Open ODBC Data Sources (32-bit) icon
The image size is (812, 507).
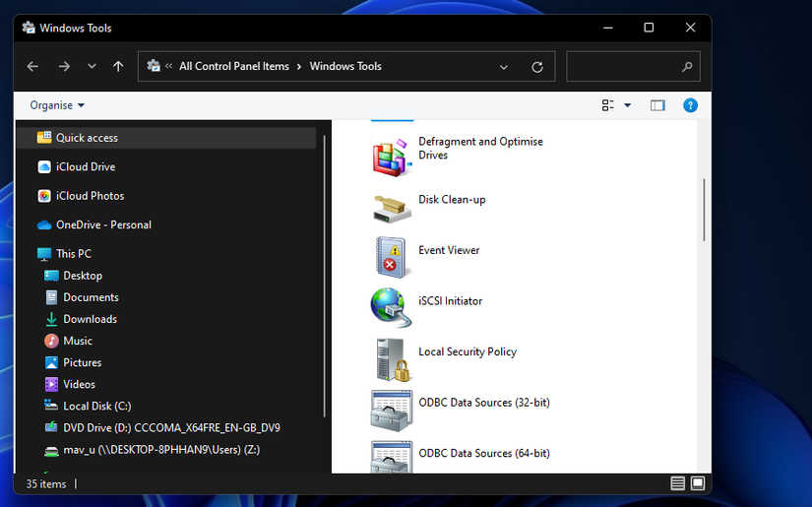(x=392, y=411)
